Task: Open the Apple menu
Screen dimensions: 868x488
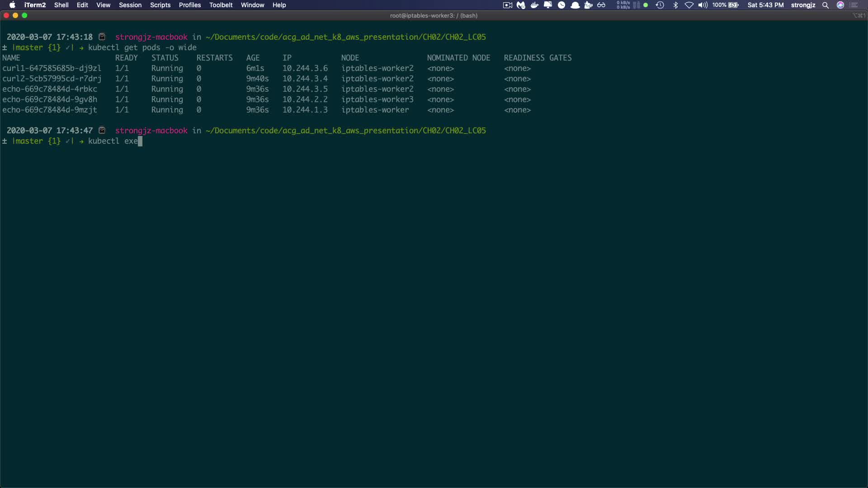Action: 12,5
